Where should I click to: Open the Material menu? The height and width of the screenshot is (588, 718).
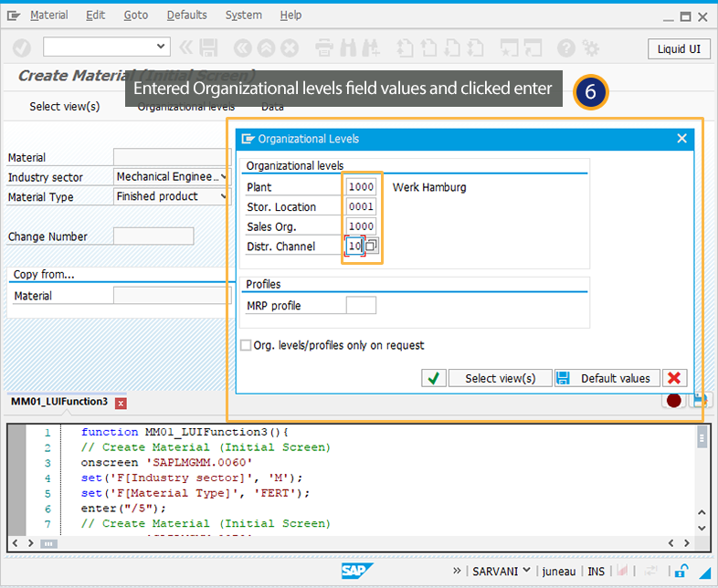coord(49,16)
